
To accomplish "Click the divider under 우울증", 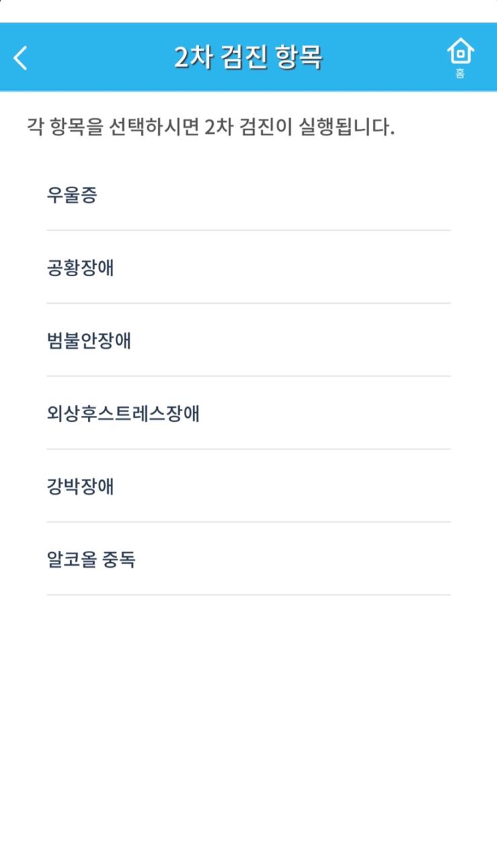I will [248, 230].
